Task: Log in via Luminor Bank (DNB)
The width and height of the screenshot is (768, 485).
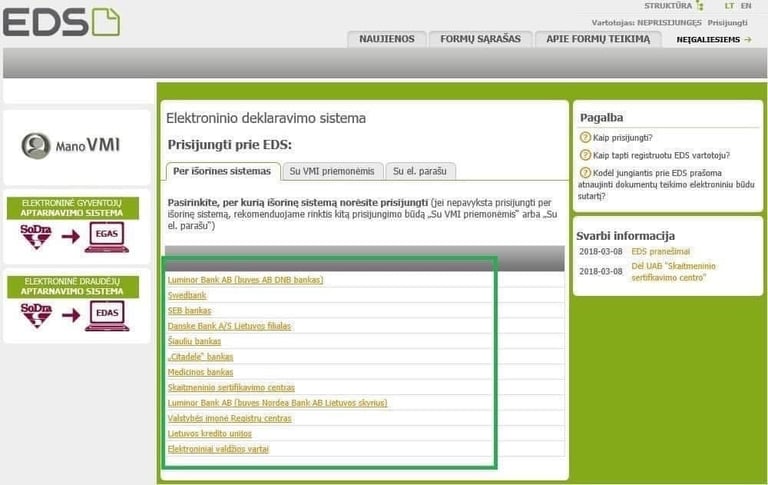Action: pos(245,280)
